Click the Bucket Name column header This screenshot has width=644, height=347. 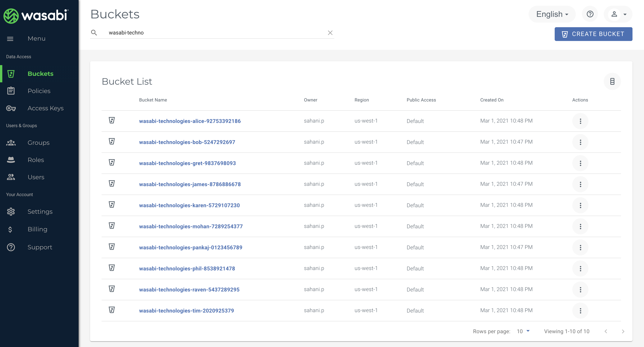coord(153,100)
